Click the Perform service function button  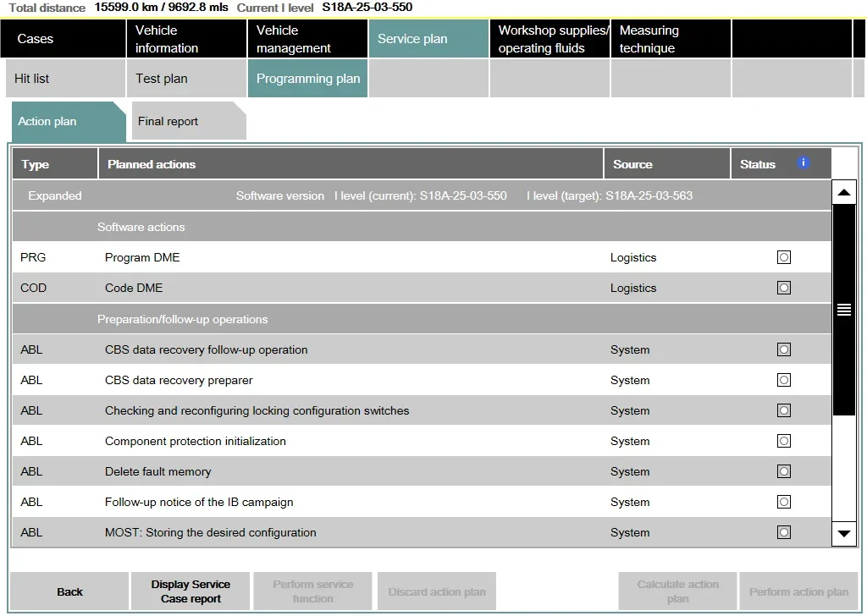pyautogui.click(x=313, y=591)
